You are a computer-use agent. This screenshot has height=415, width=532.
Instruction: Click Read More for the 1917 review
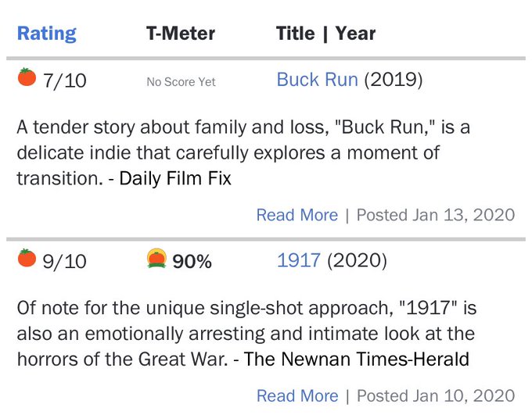point(297,395)
